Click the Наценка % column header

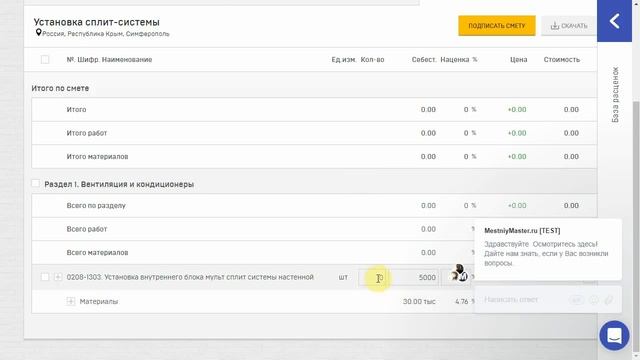pos(458,60)
